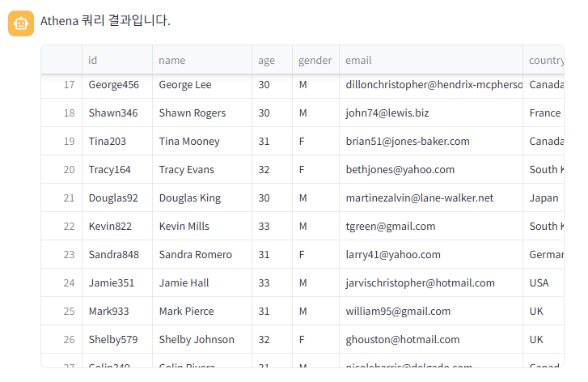Click the gender column header

[x=315, y=60]
